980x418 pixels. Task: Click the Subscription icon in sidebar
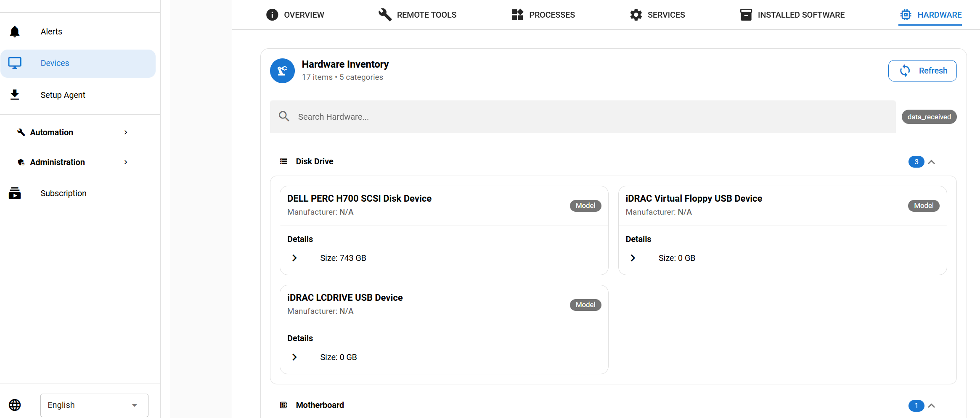point(15,193)
